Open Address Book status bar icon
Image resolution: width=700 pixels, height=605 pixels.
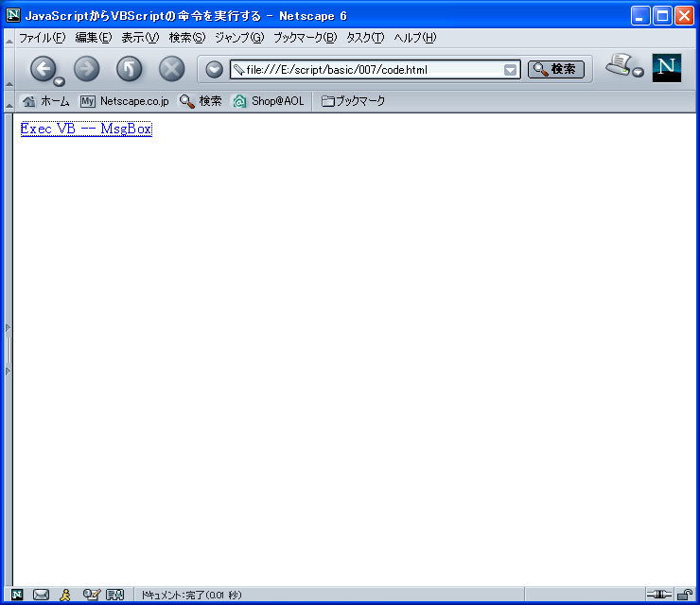(114, 595)
